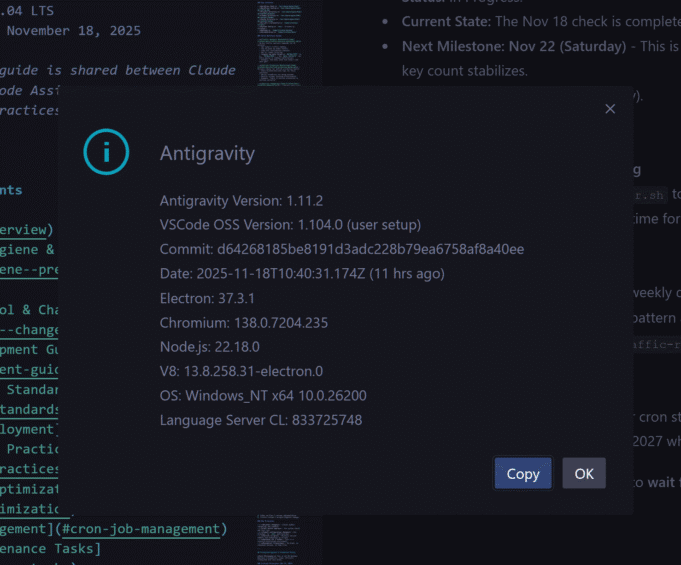The width and height of the screenshot is (681, 565).
Task: Select the Antigravity dialog title text
Action: (207, 153)
